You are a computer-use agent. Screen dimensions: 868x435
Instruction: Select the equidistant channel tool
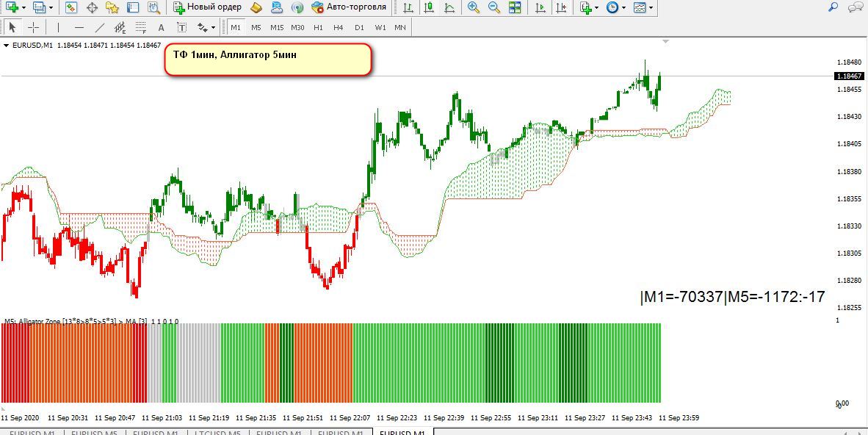click(x=120, y=27)
